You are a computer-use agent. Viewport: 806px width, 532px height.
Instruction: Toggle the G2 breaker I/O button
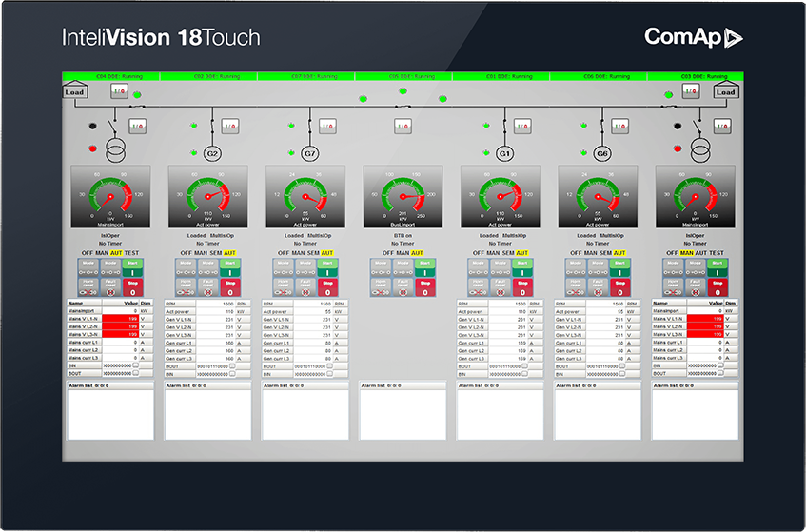[x=230, y=126]
